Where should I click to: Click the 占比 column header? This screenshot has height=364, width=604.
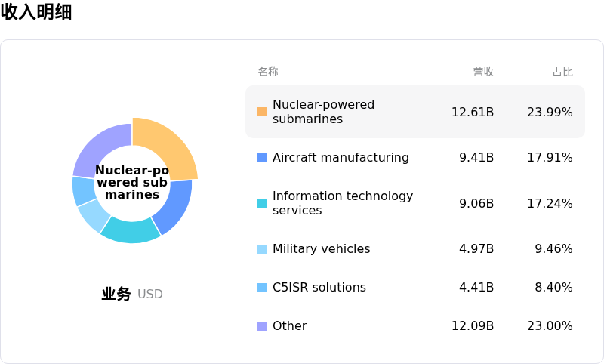pos(562,72)
